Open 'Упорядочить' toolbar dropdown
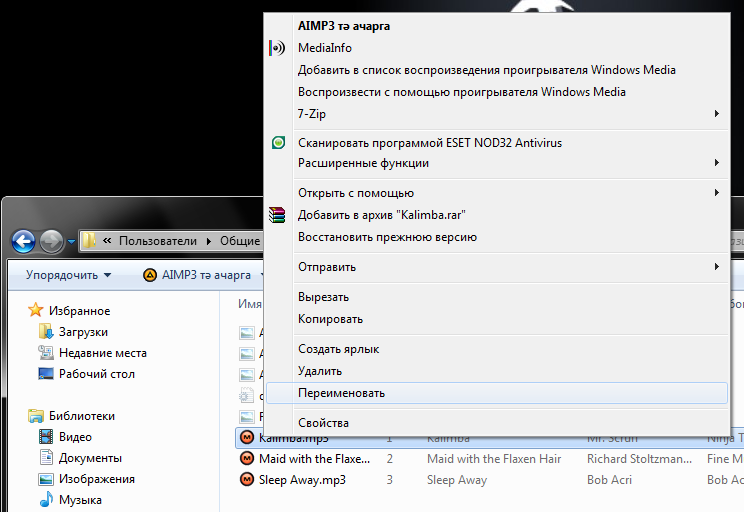Viewport: 744px width, 512px height. coord(68,275)
